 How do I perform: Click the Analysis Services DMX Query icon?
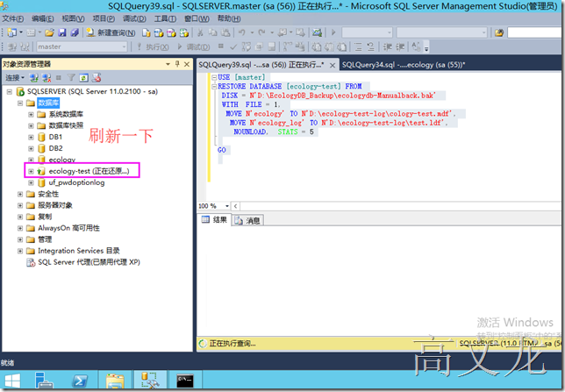pos(171,32)
